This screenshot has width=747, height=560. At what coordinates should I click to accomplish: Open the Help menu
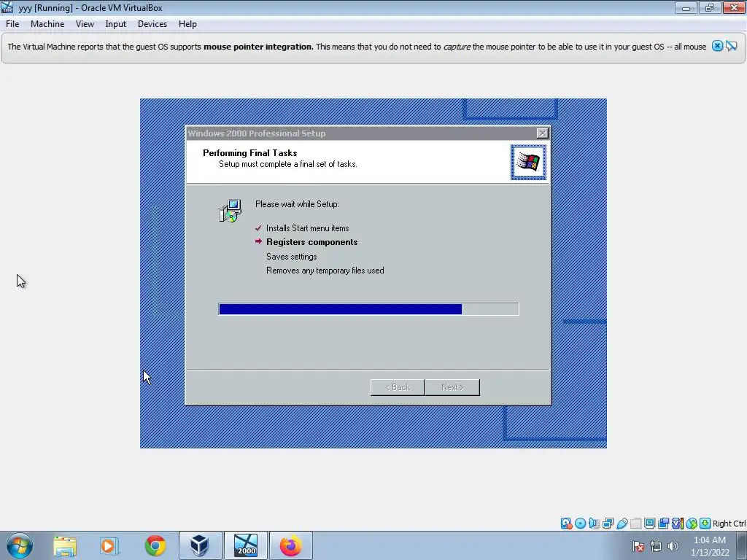[187, 24]
